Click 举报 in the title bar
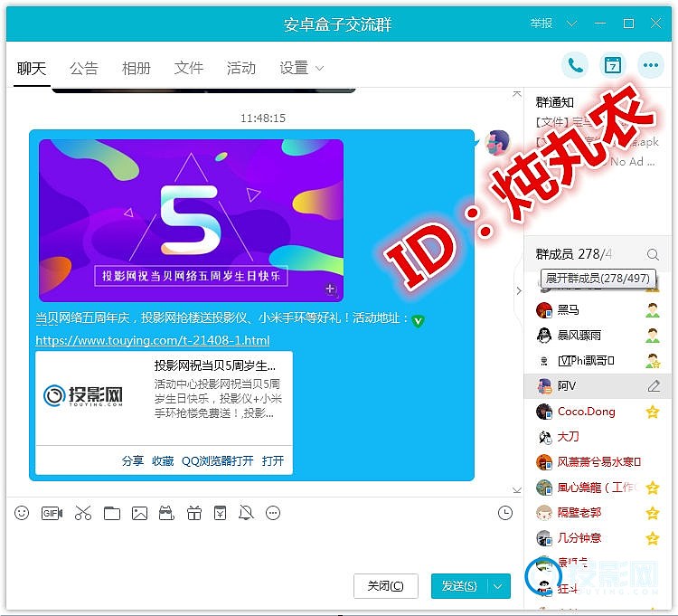The height and width of the screenshot is (616, 678). pos(541,24)
